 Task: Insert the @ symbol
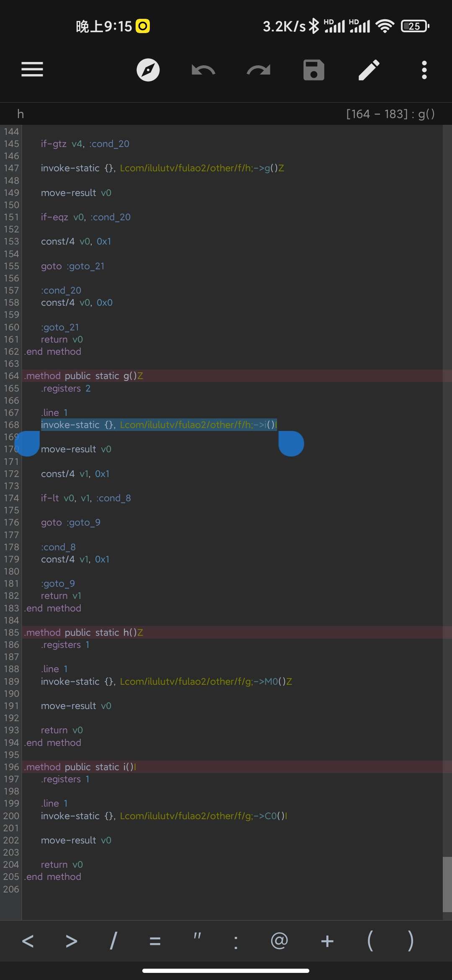point(279,941)
